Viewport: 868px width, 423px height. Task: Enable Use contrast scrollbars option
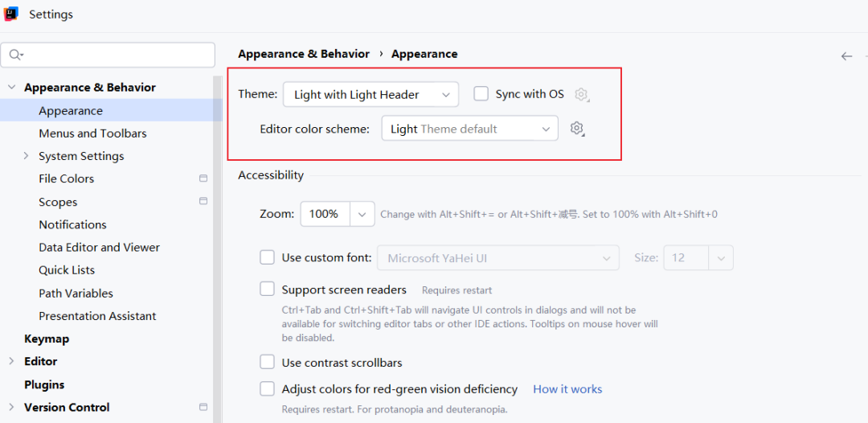pyautogui.click(x=268, y=362)
